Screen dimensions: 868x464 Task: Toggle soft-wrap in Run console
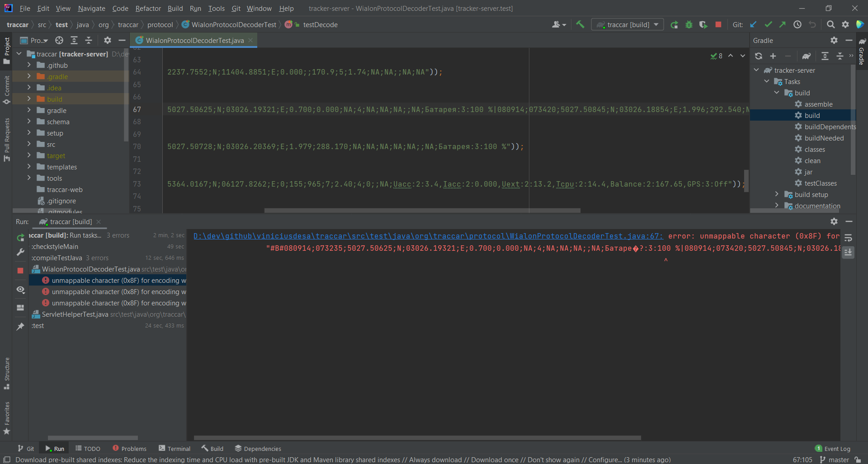coord(848,238)
